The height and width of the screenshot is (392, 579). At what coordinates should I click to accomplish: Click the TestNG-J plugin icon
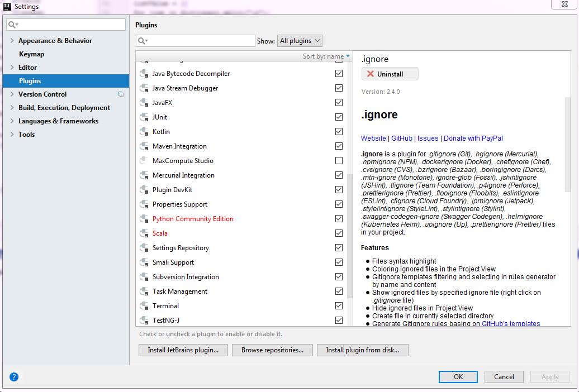click(144, 320)
